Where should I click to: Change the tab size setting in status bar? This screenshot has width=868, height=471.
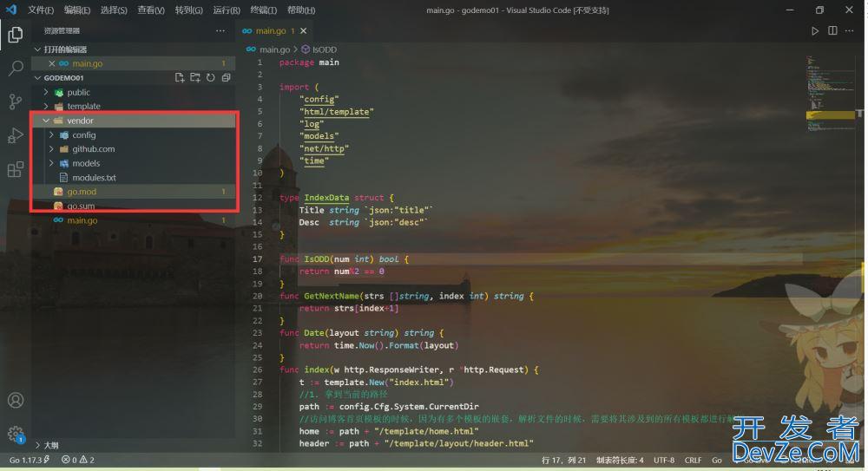(x=620, y=460)
